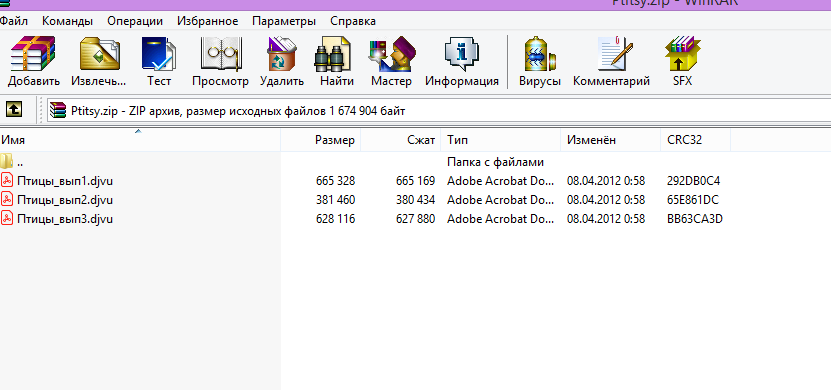Open the Операции menu
This screenshot has width=831, height=390.
[x=135, y=21]
